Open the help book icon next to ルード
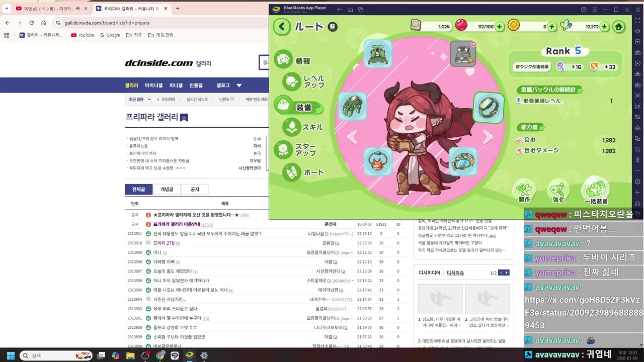Image resolution: width=644 pixels, height=362 pixels. tap(333, 27)
